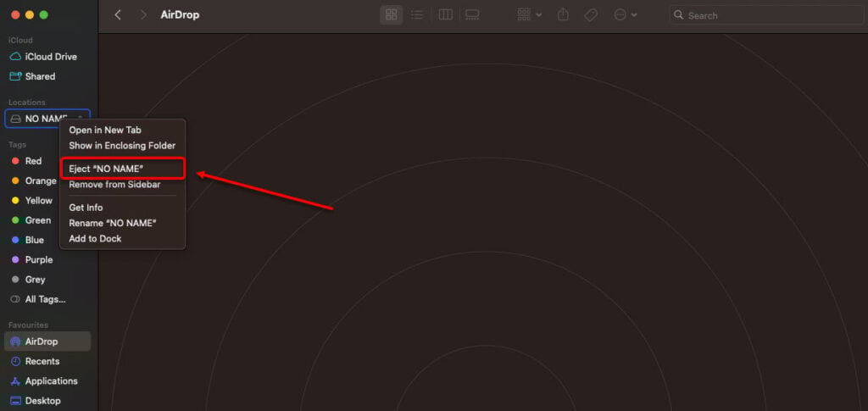
Task: Open iCloud Drive in sidebar
Action: click(x=47, y=57)
